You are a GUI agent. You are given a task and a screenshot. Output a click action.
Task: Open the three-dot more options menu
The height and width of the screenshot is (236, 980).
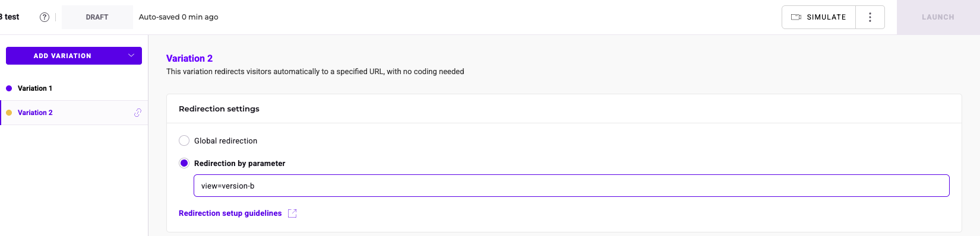click(x=870, y=17)
